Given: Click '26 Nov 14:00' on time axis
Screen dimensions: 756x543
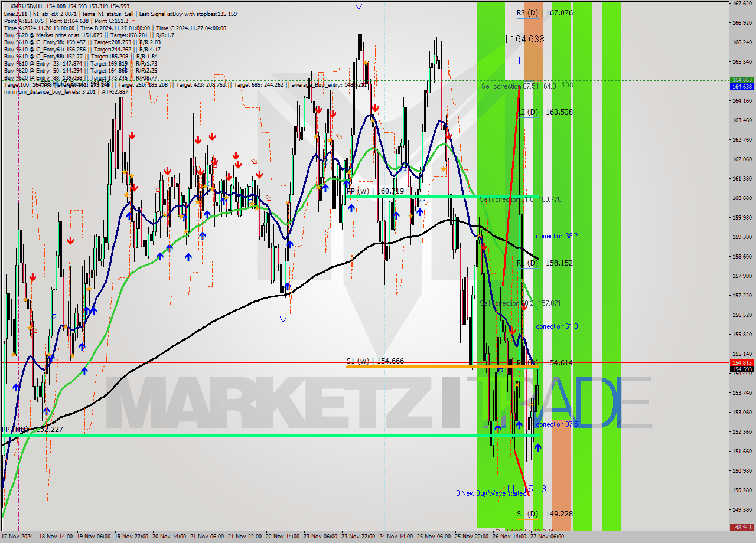Looking at the screenshot, I should pyautogui.click(x=511, y=537).
